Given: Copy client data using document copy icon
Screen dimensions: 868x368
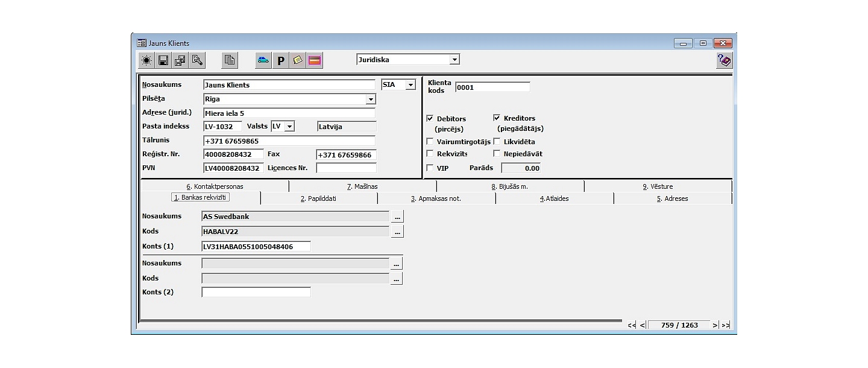Looking at the screenshot, I should point(229,60).
